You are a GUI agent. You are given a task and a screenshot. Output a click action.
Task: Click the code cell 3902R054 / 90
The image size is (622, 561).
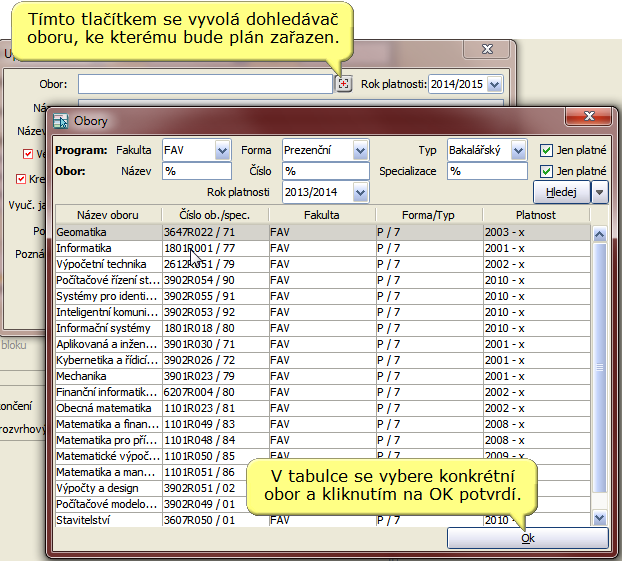click(216, 280)
